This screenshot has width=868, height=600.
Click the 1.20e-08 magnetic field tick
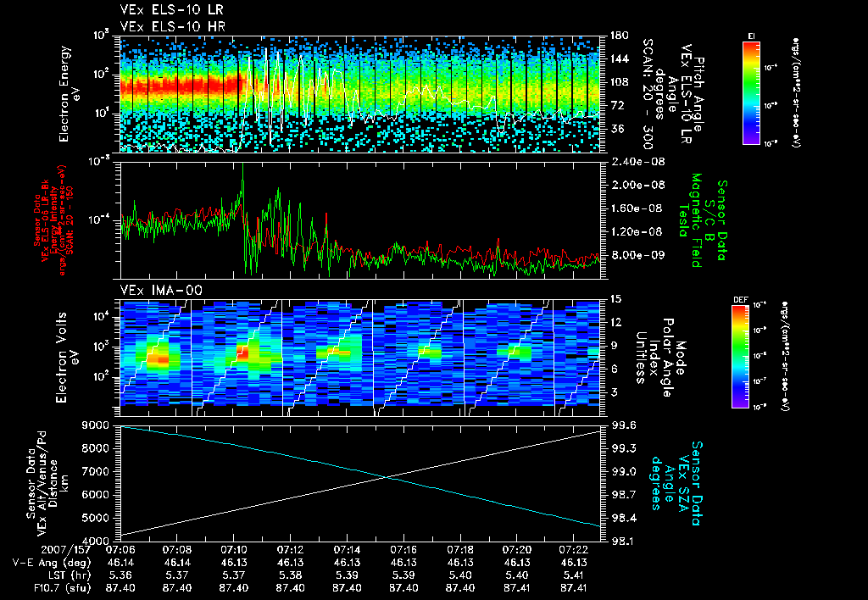(637, 231)
